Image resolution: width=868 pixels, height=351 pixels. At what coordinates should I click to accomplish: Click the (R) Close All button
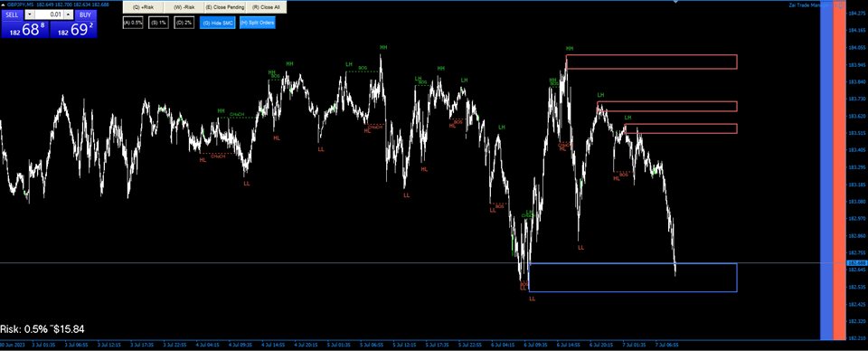tap(265, 7)
